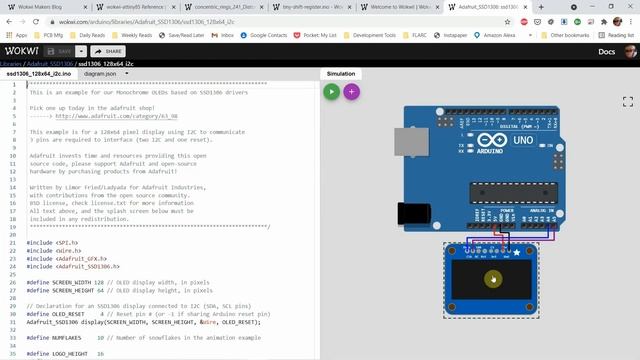640x360 pixels.
Task: Expand the file tabs dropdown arrow
Action: pyautogui.click(x=127, y=74)
